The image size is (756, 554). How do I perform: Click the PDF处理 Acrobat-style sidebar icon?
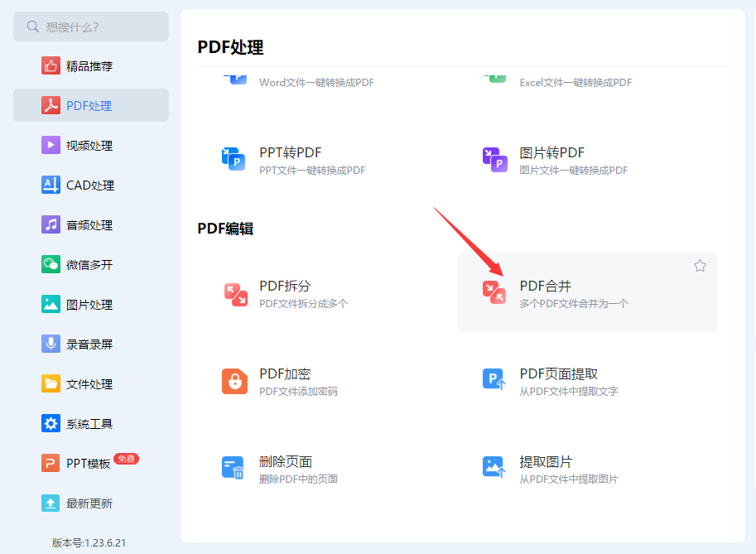[51, 105]
